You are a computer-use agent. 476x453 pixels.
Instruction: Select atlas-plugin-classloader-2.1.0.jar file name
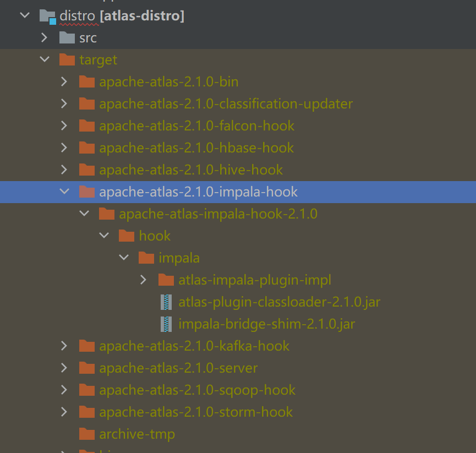pyautogui.click(x=280, y=302)
